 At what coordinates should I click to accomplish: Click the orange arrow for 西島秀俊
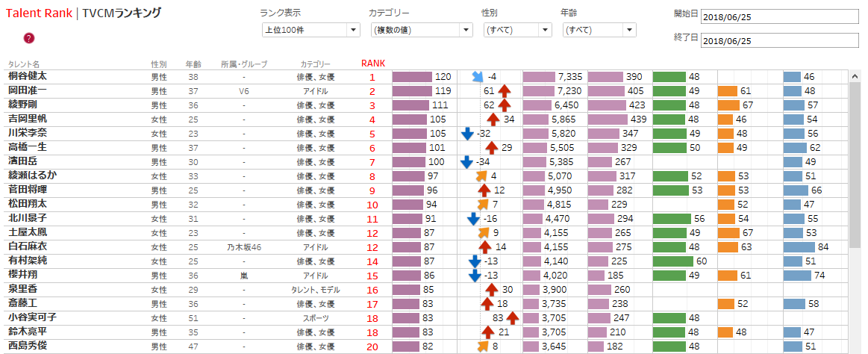(x=482, y=346)
